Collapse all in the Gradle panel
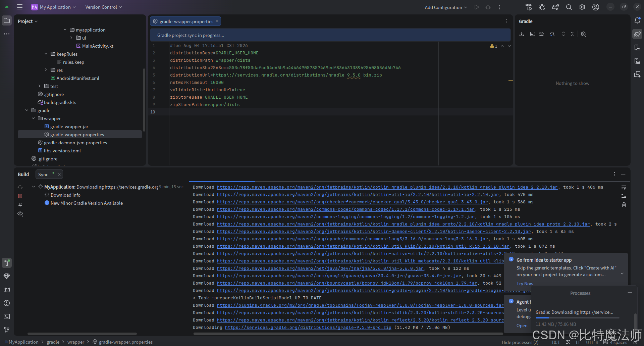This screenshot has height=346, width=644. tap(572, 34)
